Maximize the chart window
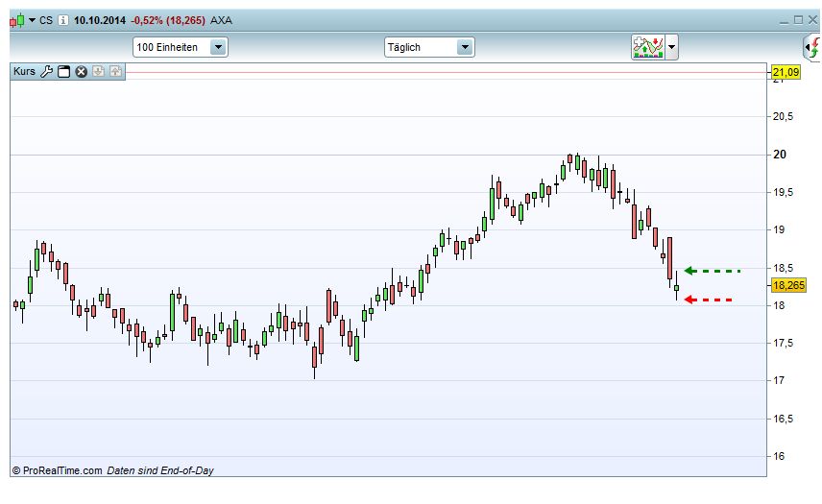Screen dimensions: 822x504 [x=797, y=20]
